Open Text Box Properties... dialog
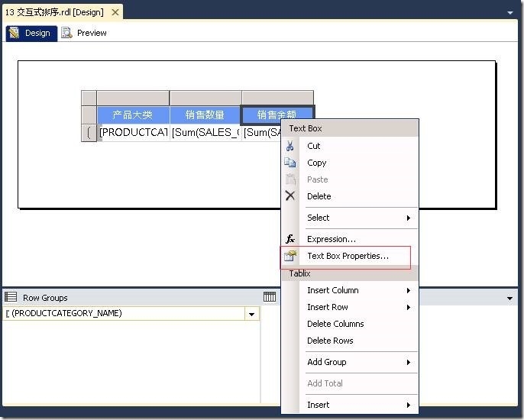The image size is (524, 420). [x=350, y=256]
